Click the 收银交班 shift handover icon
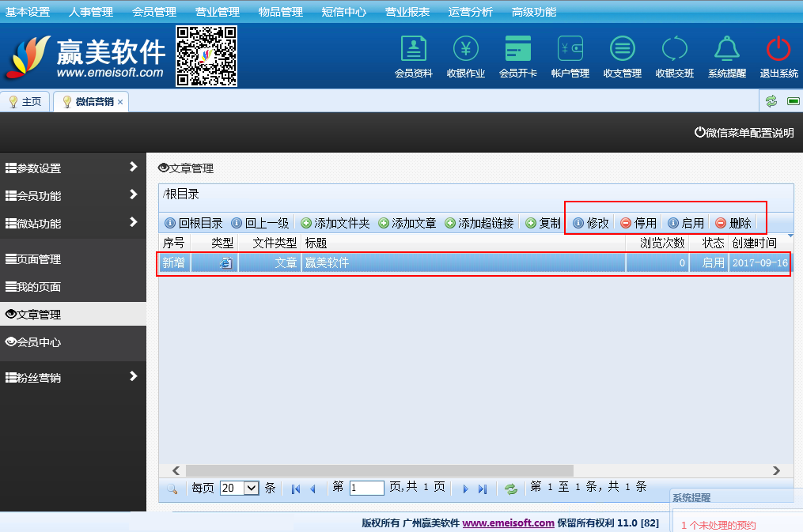The height and width of the screenshot is (532, 803). point(674,51)
